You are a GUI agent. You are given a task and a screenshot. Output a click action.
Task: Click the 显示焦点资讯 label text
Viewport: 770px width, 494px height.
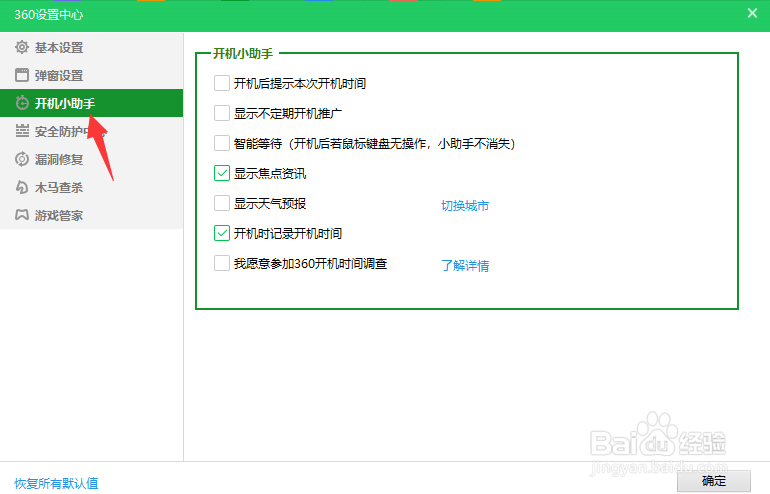pyautogui.click(x=270, y=173)
